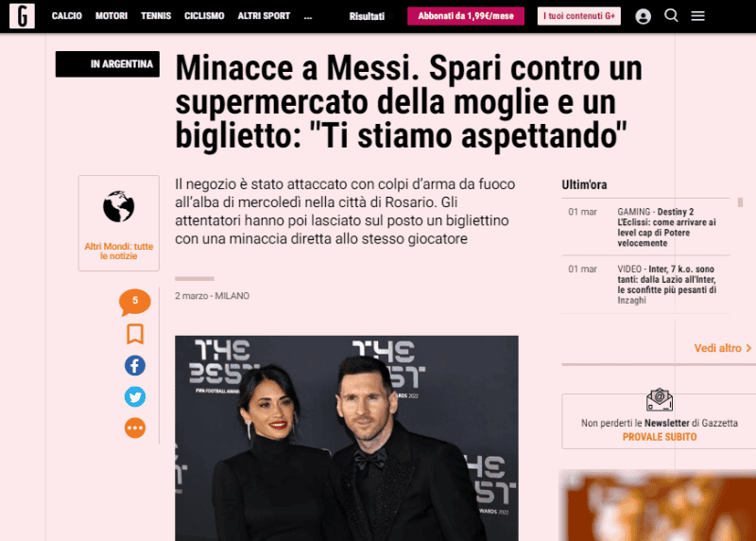Viewport: 756px width, 541px height.
Task: Expand Vedi altro in Ultim'ora
Action: coord(722,348)
